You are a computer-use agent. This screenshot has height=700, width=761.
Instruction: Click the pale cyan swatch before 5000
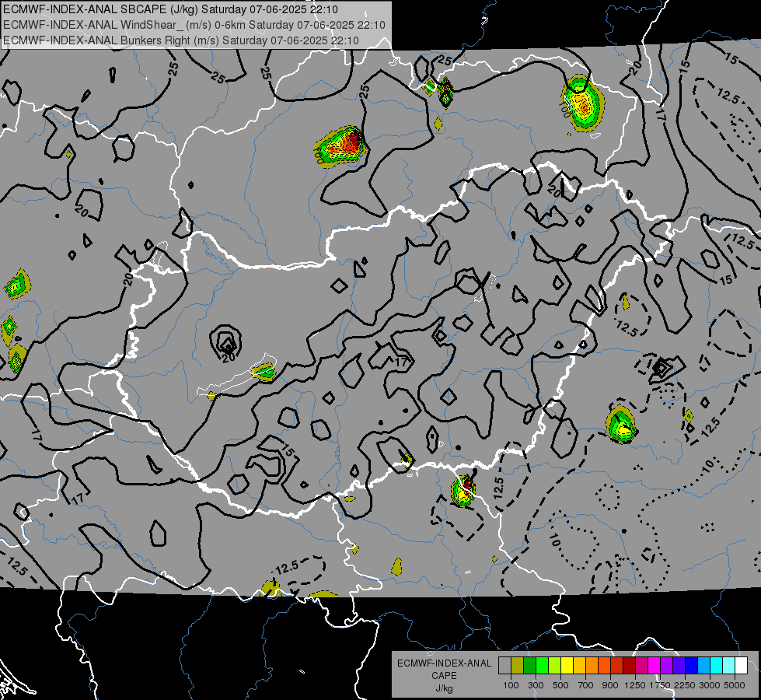[x=728, y=665]
